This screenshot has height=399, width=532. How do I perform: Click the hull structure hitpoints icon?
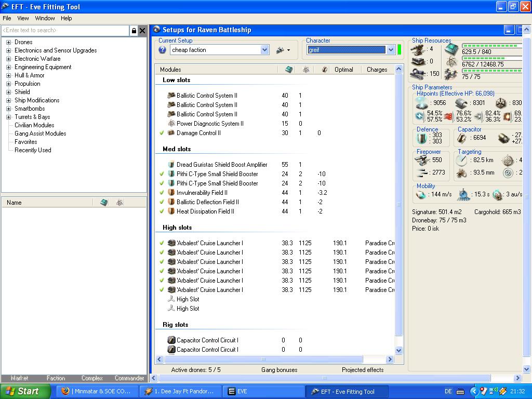(x=501, y=103)
